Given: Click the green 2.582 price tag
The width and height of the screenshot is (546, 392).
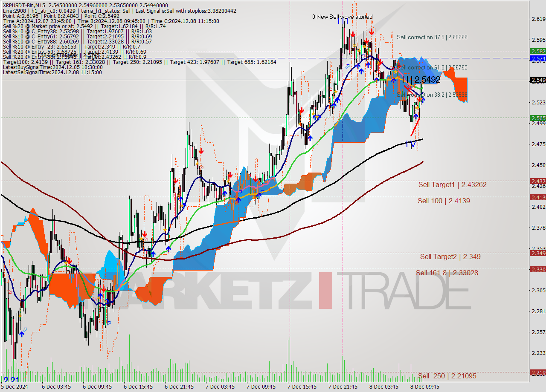Looking at the screenshot, I should [x=537, y=51].
